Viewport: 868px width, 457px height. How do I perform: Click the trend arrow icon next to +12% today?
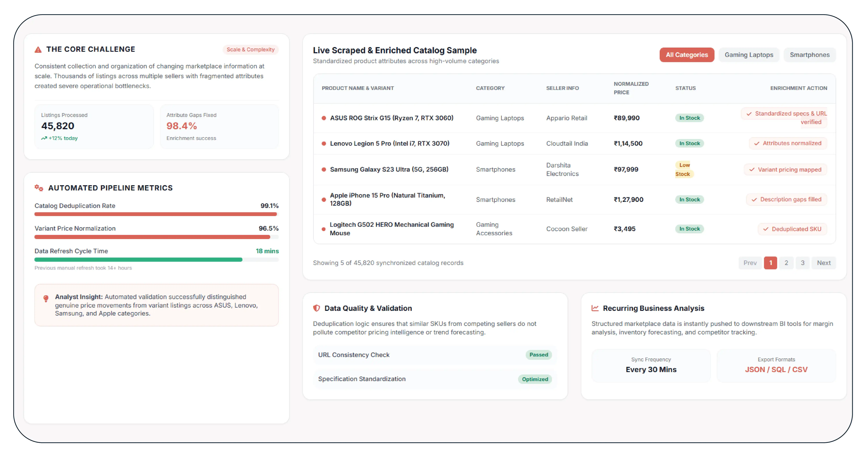44,138
